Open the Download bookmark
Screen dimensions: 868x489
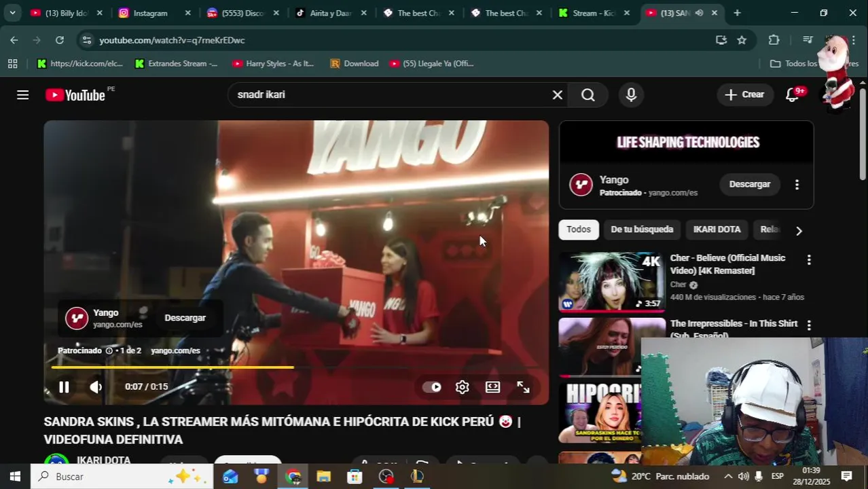pyautogui.click(x=354, y=64)
